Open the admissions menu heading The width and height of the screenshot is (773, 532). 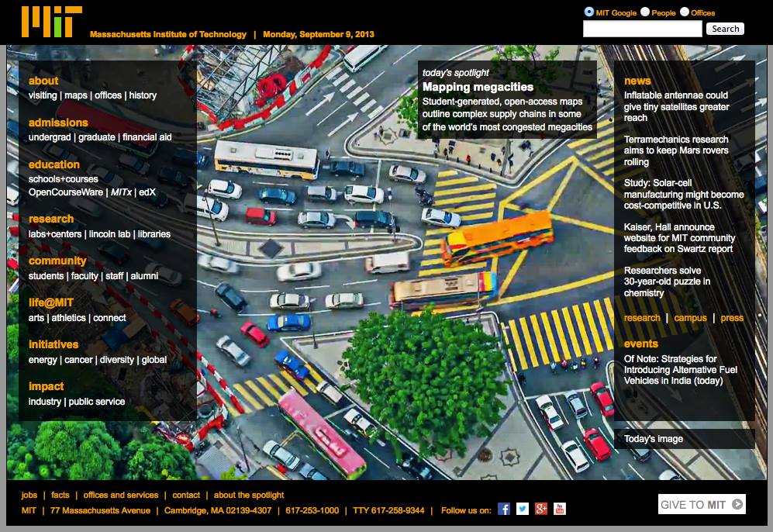pos(58,123)
